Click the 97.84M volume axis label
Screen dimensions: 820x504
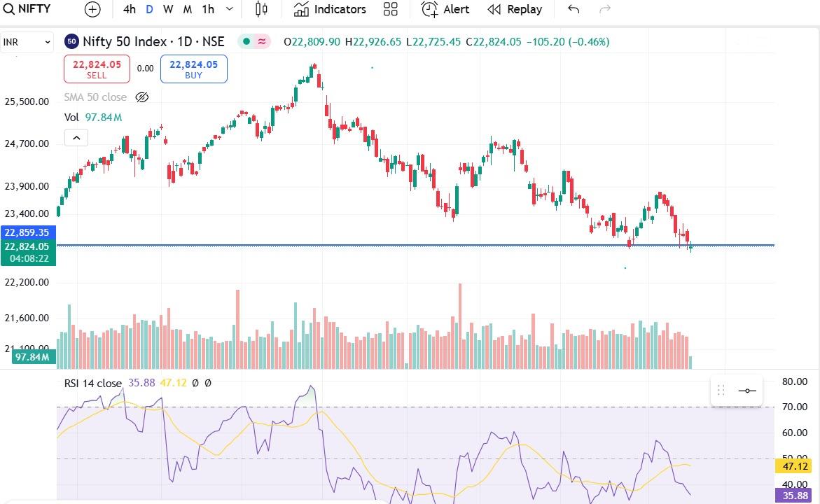click(x=32, y=357)
